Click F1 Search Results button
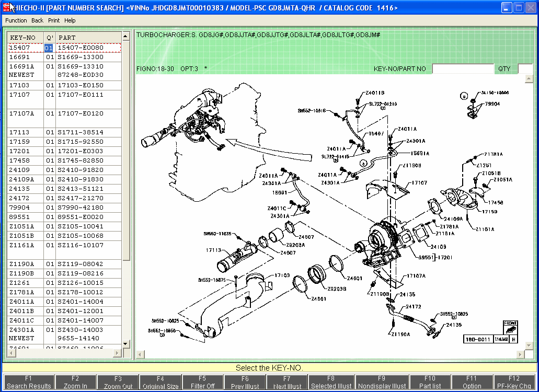The image size is (539, 392). pos(29,382)
